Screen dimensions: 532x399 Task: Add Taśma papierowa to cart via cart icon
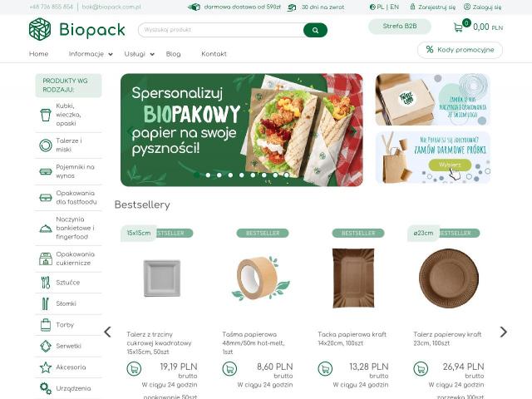click(x=229, y=369)
